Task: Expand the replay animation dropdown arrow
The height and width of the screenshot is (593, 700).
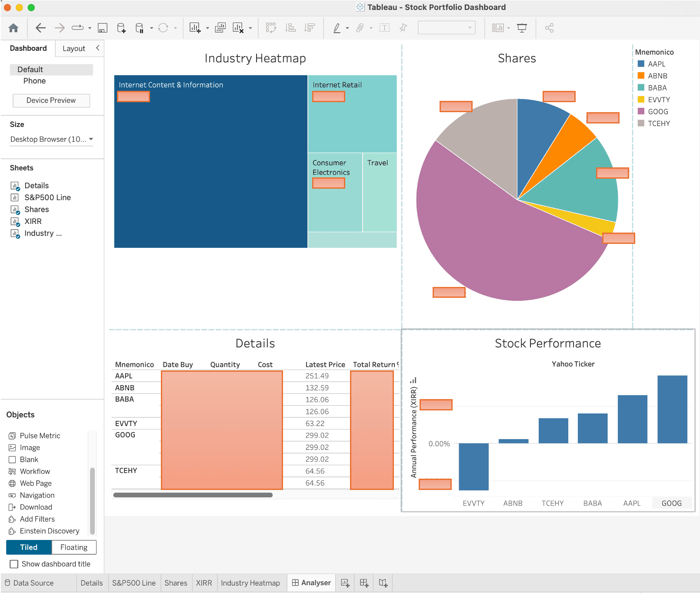Action: pos(90,28)
